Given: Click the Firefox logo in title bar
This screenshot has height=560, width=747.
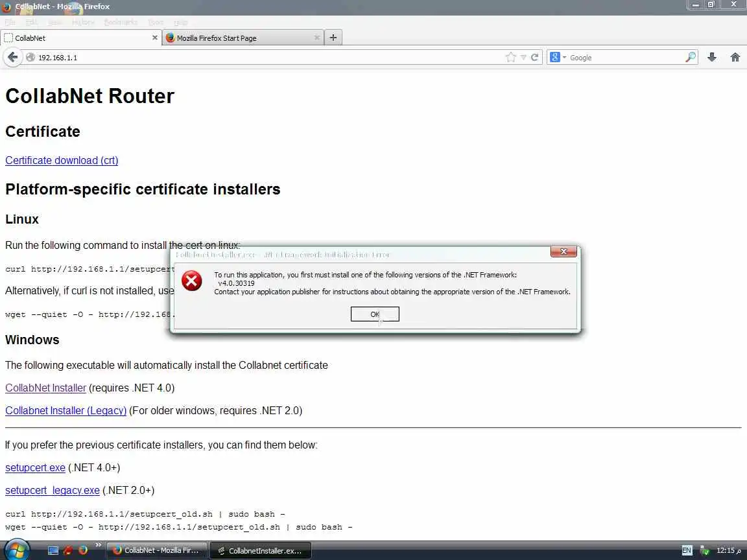Looking at the screenshot, I should pos(6,6).
